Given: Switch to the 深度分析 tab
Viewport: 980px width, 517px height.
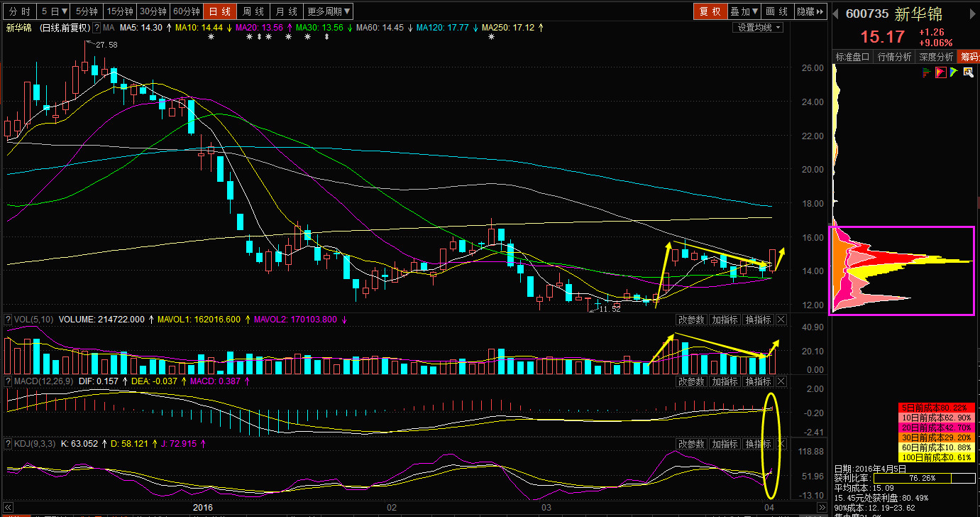Looking at the screenshot, I should pos(936,57).
